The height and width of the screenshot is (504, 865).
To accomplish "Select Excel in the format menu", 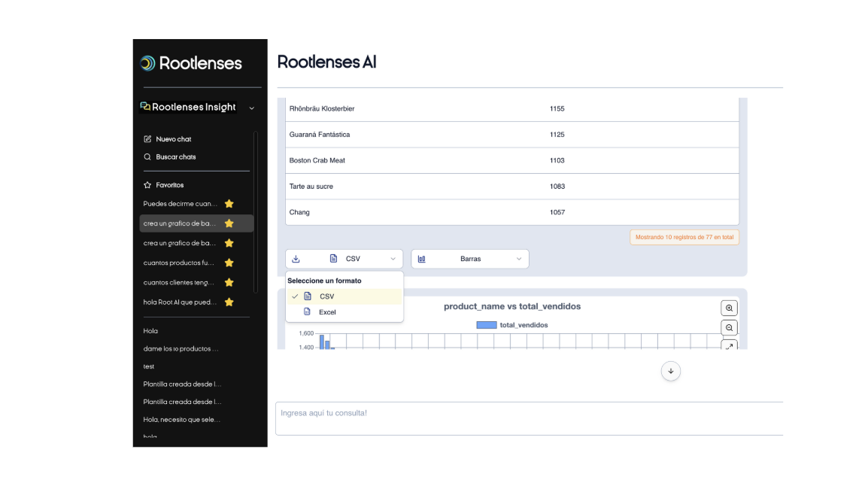I will pos(326,312).
